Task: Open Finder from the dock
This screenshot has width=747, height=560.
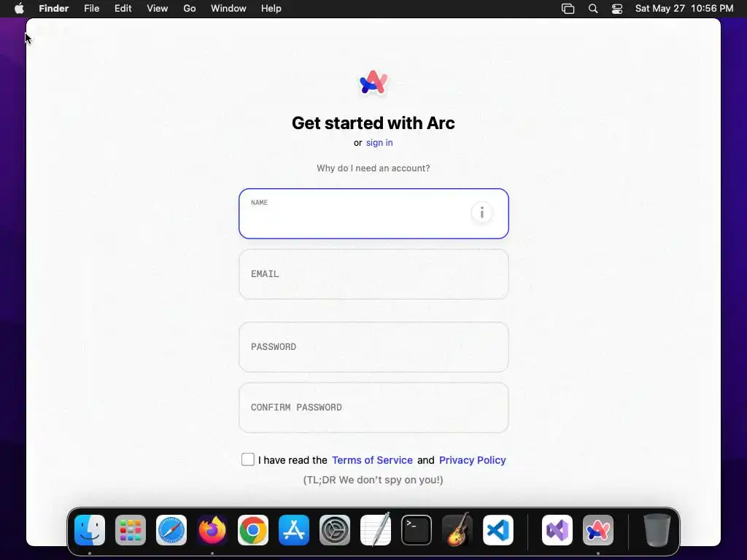Action: 90,530
